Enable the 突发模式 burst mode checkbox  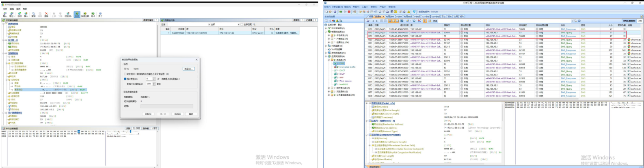coord(125,74)
